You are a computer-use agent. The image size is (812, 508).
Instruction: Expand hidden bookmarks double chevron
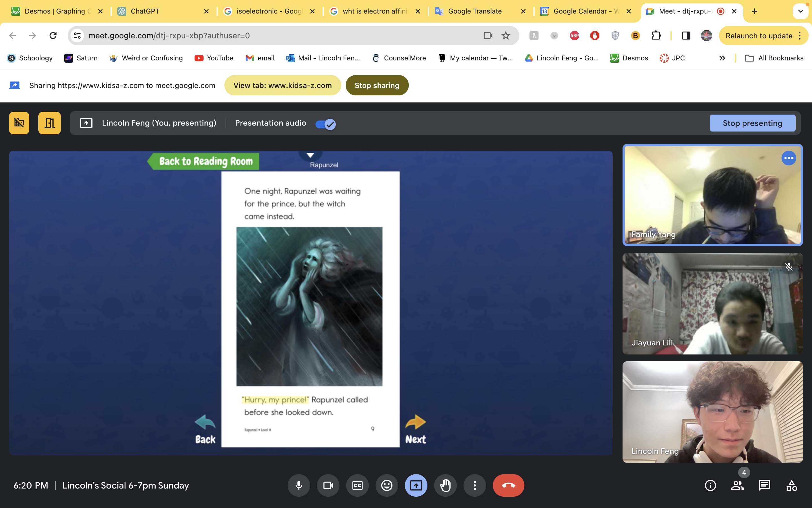(x=722, y=58)
